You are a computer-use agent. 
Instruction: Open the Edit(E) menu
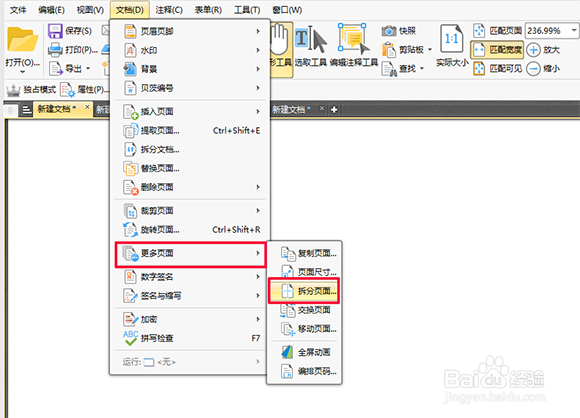pyautogui.click(x=51, y=10)
